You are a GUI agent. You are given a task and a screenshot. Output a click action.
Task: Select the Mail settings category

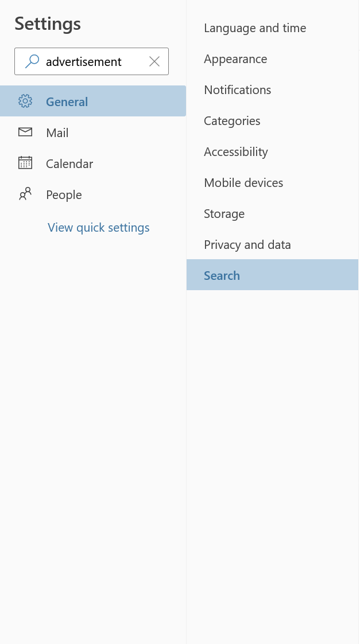pos(57,132)
